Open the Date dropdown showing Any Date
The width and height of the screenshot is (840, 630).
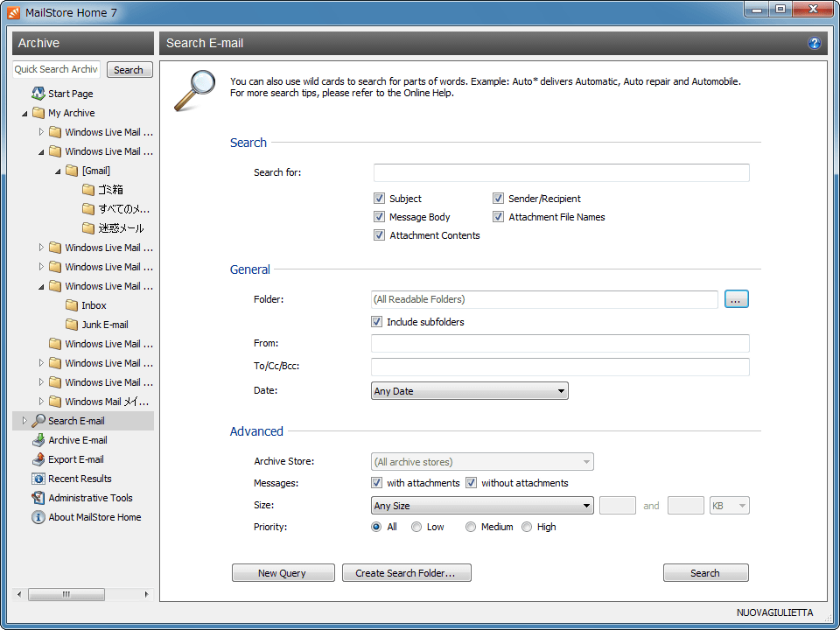(x=469, y=390)
